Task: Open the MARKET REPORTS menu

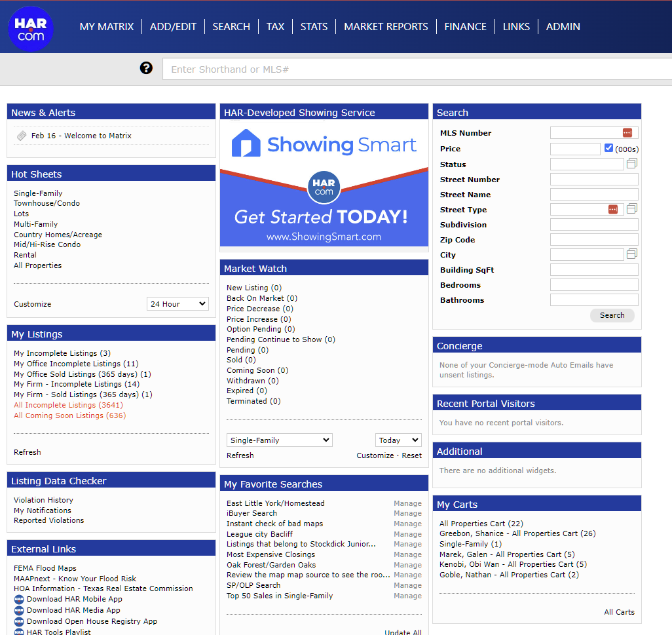Action: (x=386, y=27)
